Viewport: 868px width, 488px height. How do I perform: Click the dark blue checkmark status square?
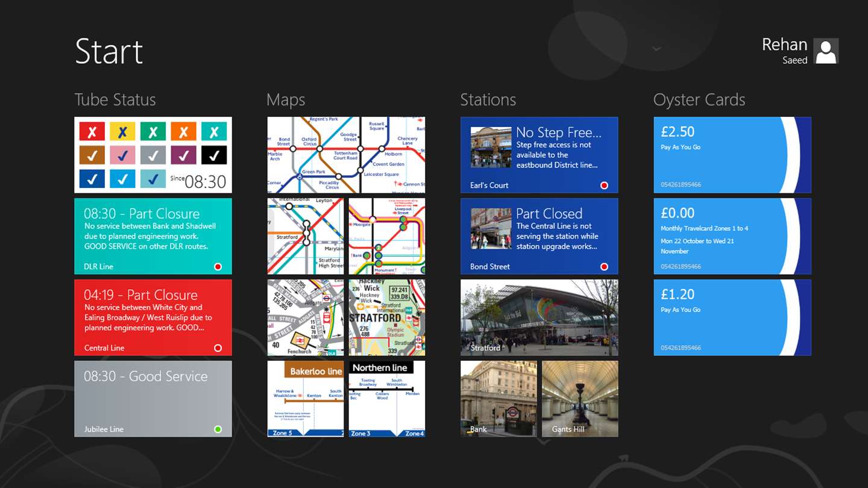(x=92, y=178)
